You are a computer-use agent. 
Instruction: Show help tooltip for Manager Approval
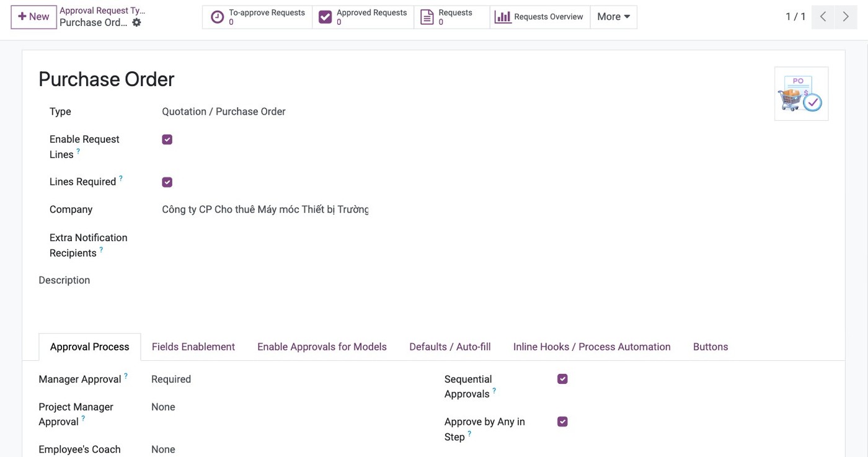pos(126,376)
